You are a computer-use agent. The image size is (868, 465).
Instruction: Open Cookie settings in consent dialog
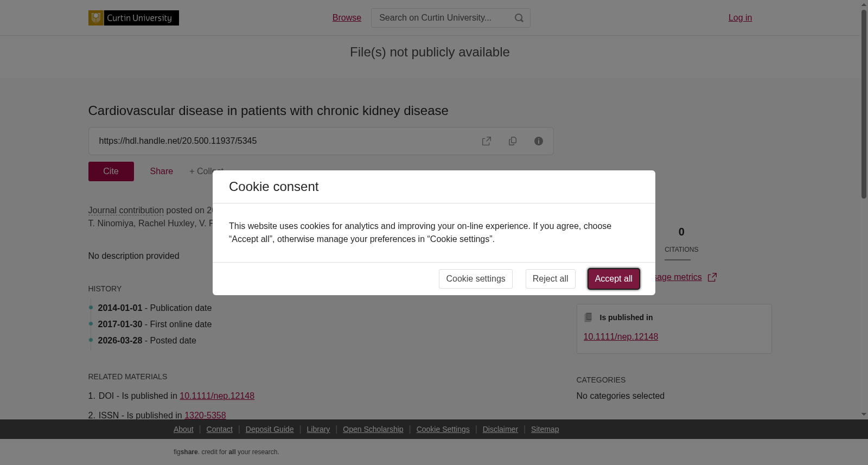point(476,279)
